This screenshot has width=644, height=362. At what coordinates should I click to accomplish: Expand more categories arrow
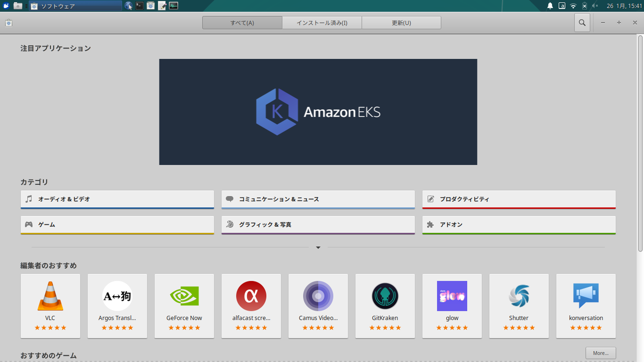[x=318, y=247]
